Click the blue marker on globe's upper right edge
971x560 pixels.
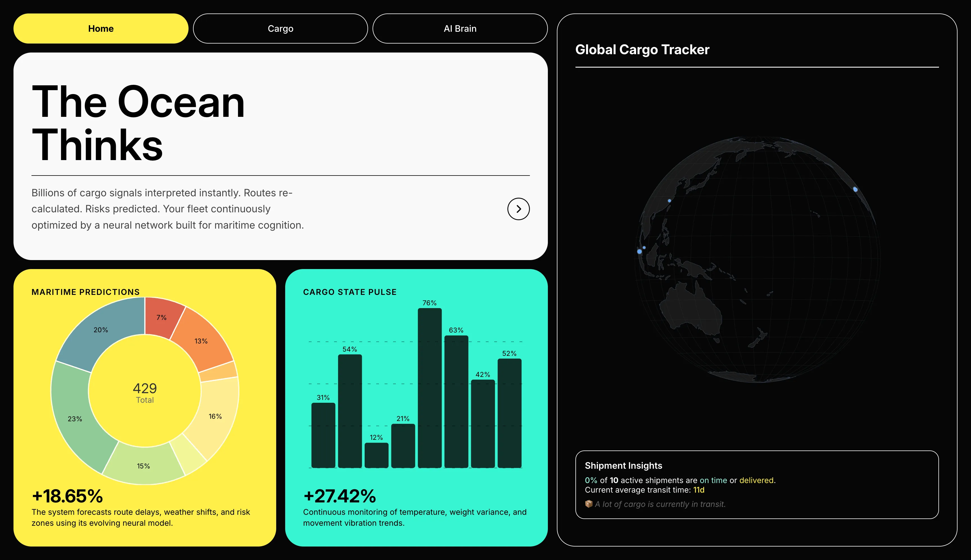[x=855, y=189]
